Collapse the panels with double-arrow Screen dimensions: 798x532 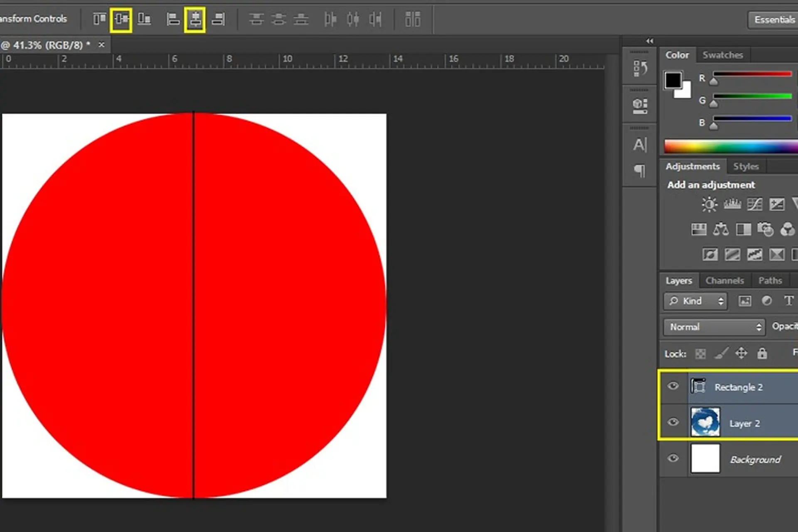pyautogui.click(x=650, y=41)
